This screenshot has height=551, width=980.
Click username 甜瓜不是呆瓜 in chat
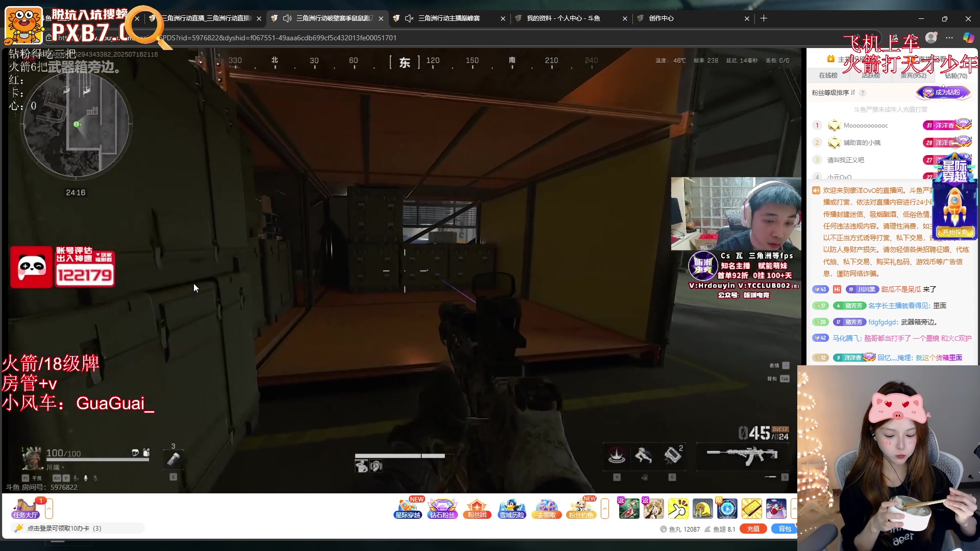(x=901, y=289)
